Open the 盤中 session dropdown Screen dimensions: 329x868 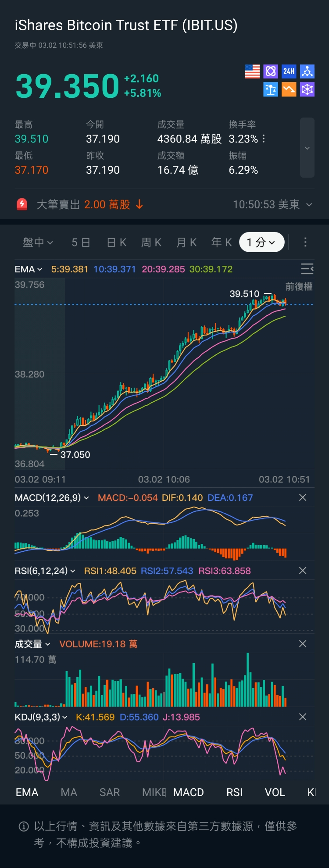pos(38,242)
